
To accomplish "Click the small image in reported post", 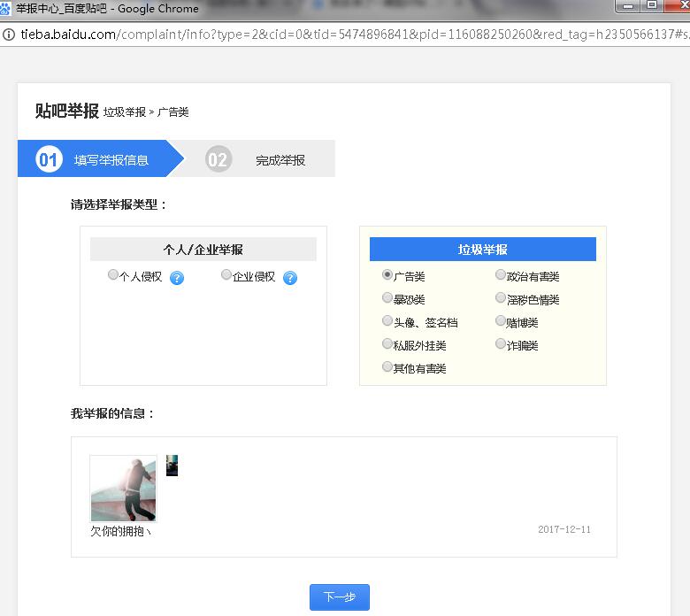I will coord(172,466).
